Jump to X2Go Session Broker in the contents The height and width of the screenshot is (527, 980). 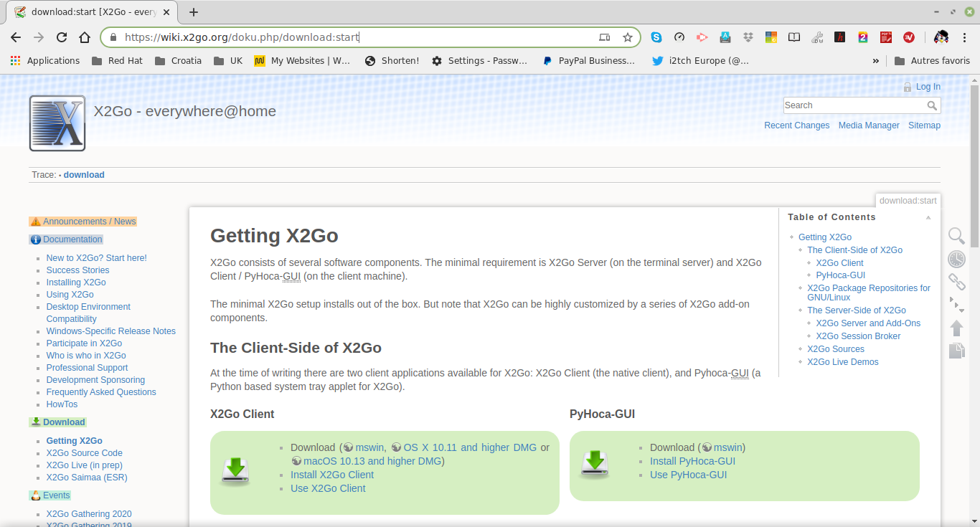pyautogui.click(x=858, y=336)
